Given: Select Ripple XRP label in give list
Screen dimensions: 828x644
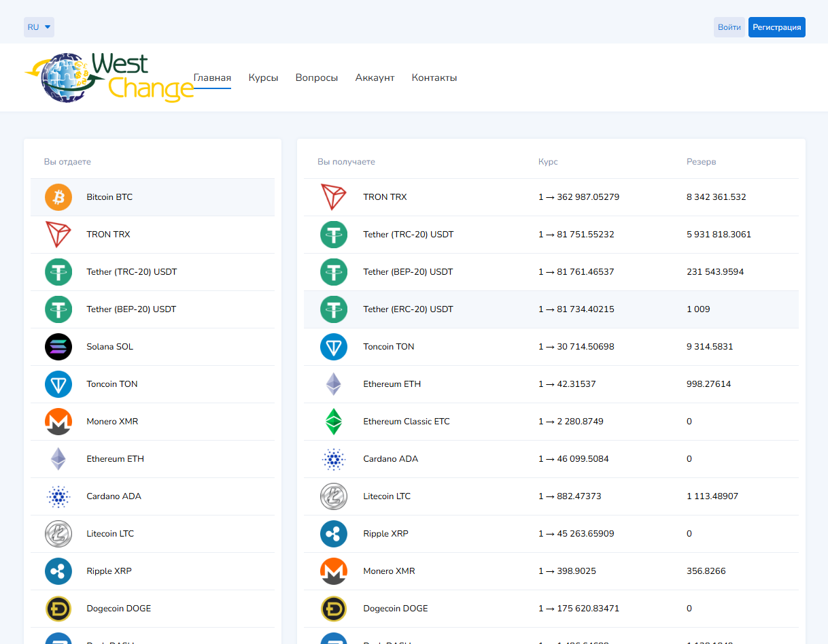Looking at the screenshot, I should point(109,571).
